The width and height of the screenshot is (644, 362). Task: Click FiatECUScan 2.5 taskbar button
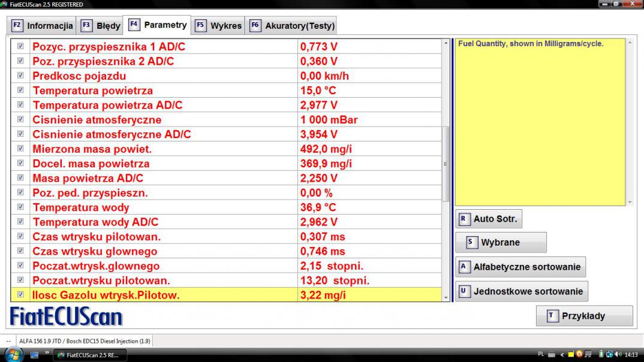89,355
